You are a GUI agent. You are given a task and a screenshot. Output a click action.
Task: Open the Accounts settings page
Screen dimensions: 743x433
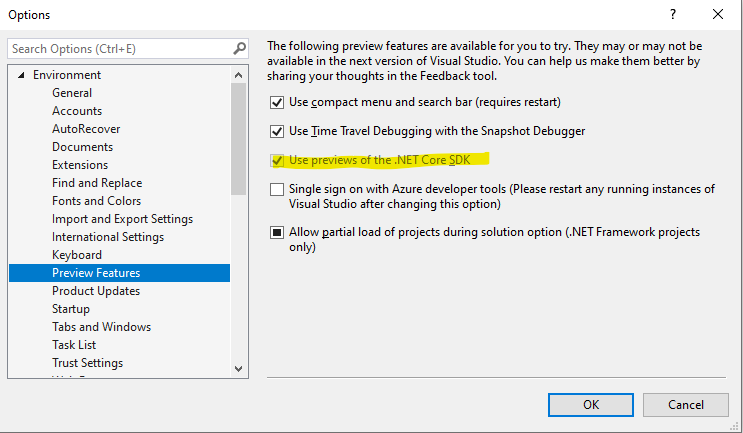click(77, 111)
